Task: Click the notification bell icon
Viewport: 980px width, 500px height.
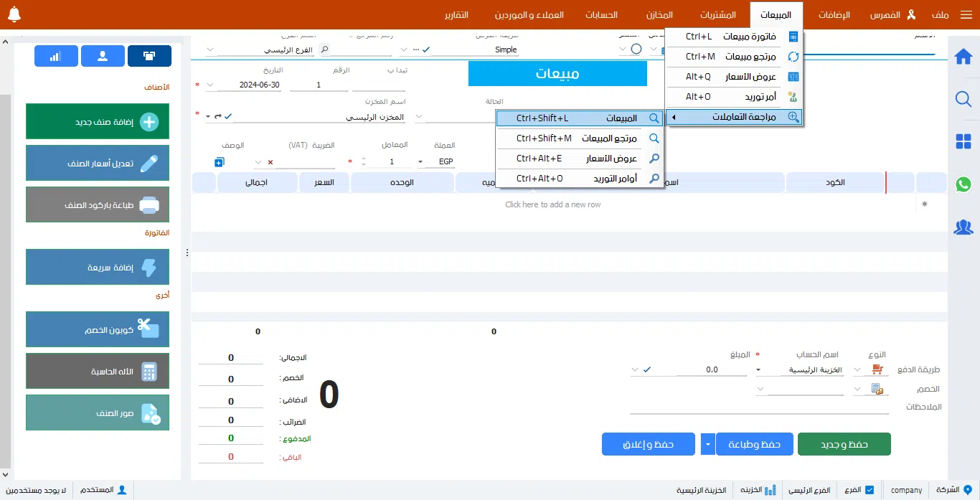Action: click(14, 15)
